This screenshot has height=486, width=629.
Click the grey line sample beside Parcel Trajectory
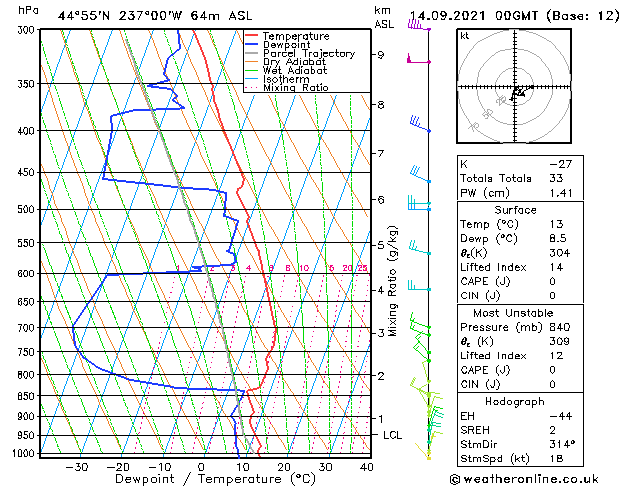click(251, 53)
